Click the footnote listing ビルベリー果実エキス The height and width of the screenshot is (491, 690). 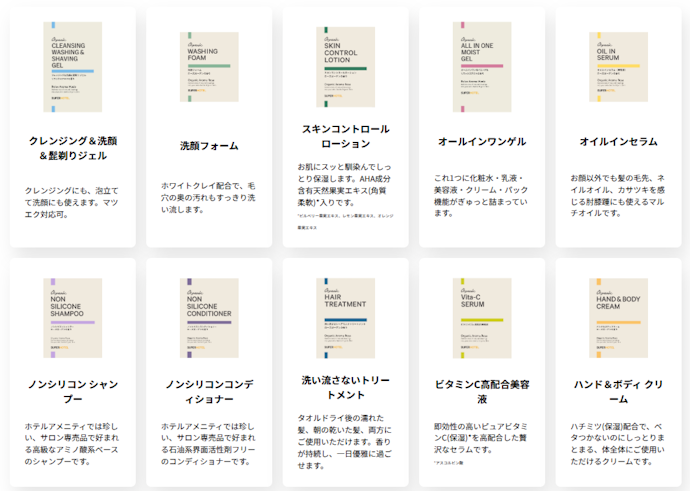coord(345,222)
